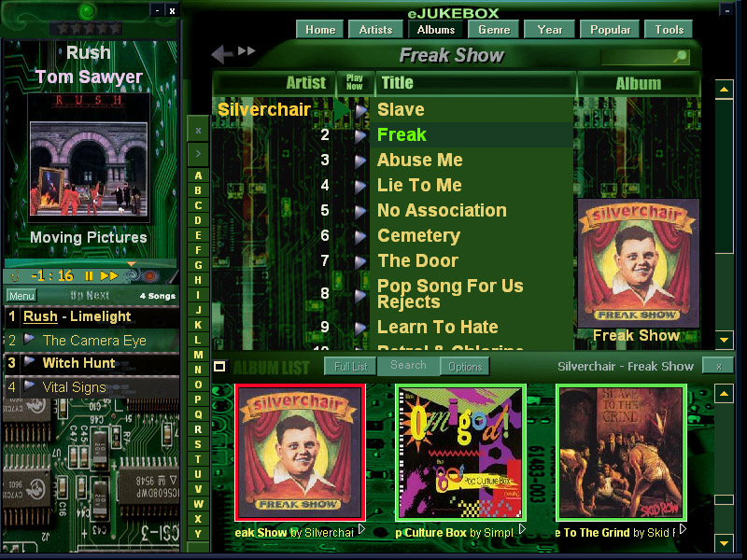This screenshot has width=747, height=560.
Task: Pause the current song Tom Sawyer
Action: (89, 276)
